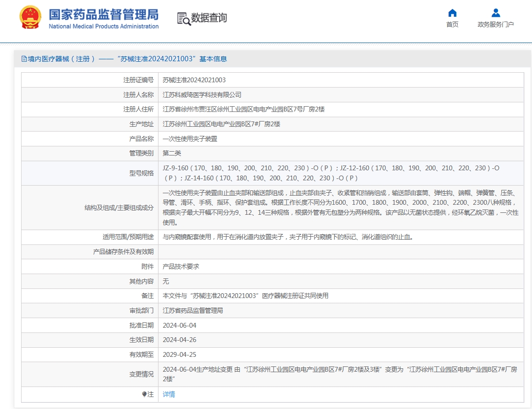The height and width of the screenshot is (409, 532).
Task: Click the 政务服务门户 text link
Action: point(496,24)
